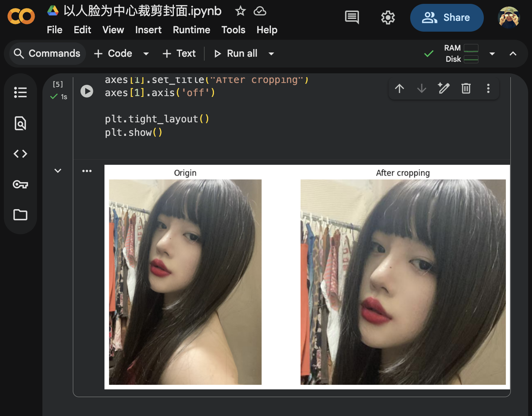Move cell up with the arrow icon
Viewport: 532px width, 416px height.
click(399, 89)
